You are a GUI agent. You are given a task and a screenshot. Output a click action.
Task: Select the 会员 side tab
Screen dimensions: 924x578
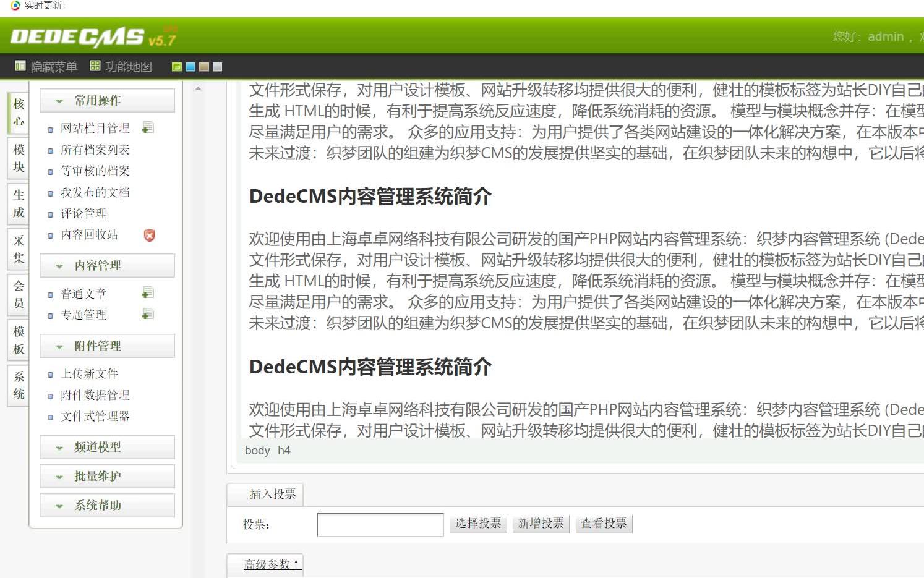coord(19,295)
